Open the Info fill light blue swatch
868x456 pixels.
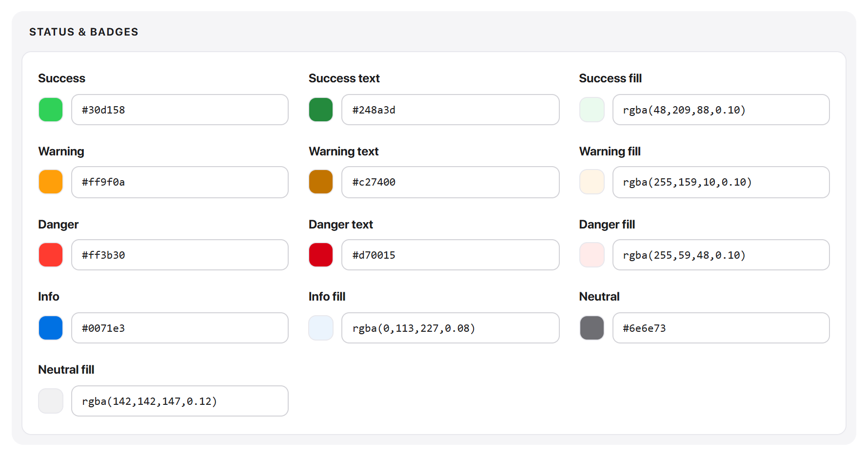[321, 328]
